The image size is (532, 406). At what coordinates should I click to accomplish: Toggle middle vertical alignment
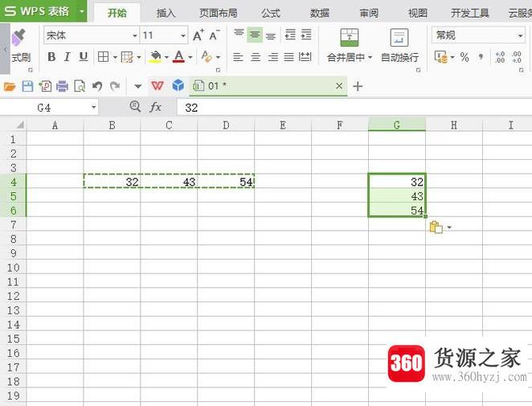pyautogui.click(x=255, y=35)
